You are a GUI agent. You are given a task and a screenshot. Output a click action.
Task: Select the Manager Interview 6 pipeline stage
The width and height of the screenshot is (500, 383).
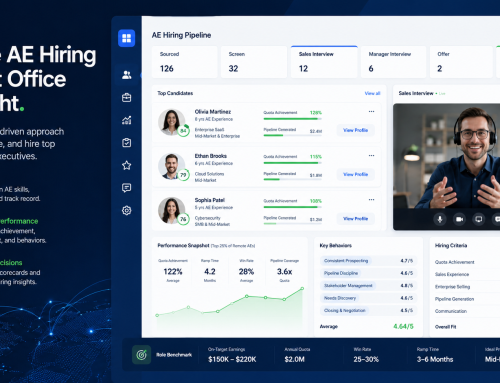[x=393, y=62]
